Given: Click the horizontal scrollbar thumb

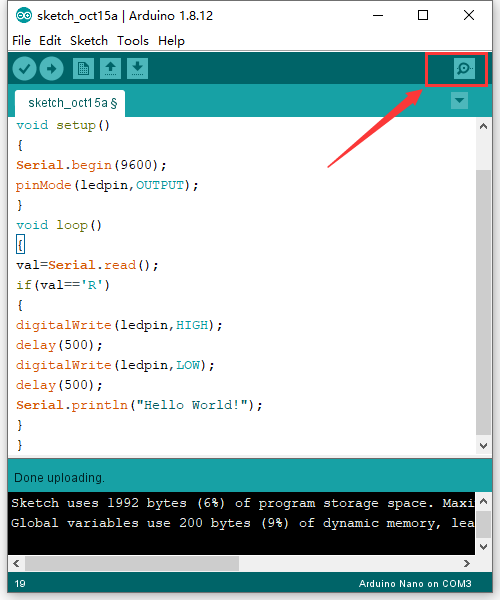Looking at the screenshot, I should click(x=132, y=563).
